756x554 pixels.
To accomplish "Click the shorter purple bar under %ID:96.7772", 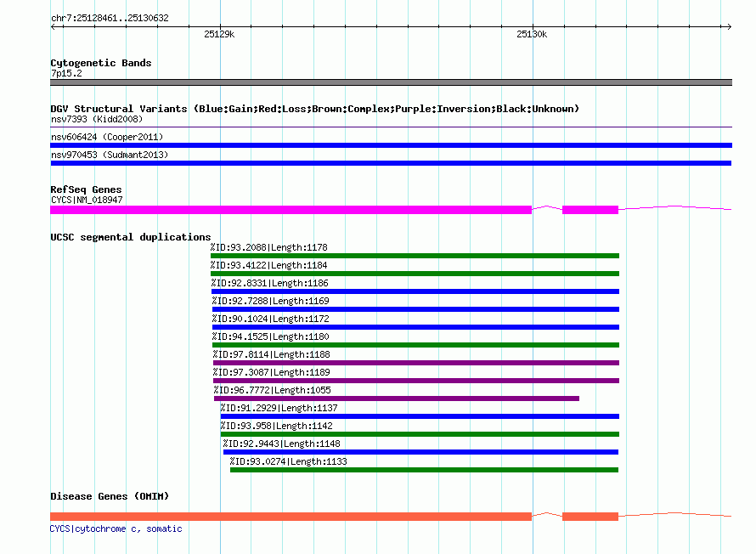I will pyautogui.click(x=397, y=399).
